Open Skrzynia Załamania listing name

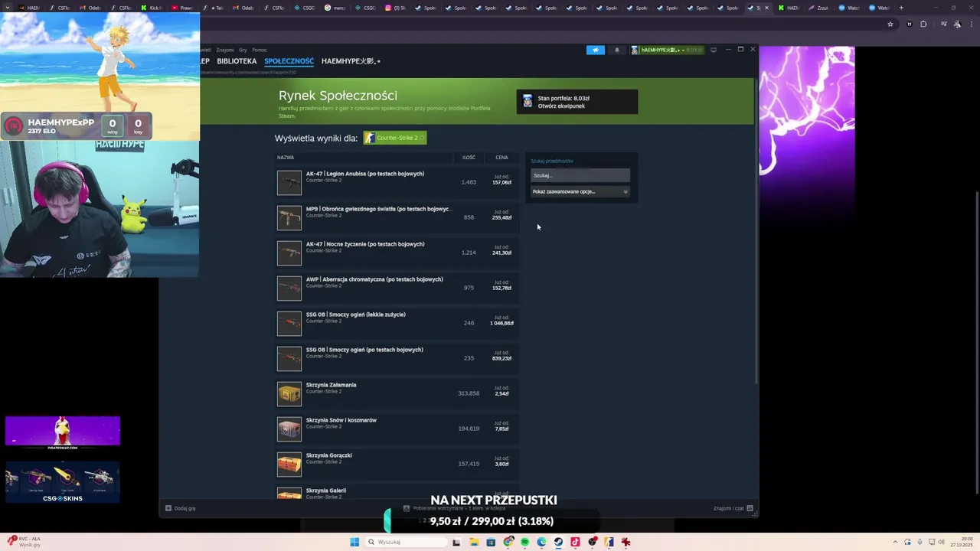[331, 385]
